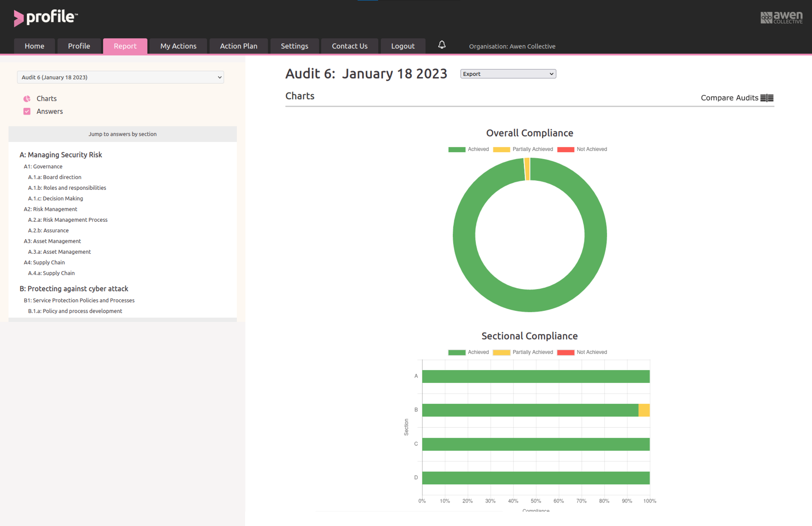Toggle Achieved legend in Sectional Compliance chart
The height and width of the screenshot is (526, 812).
pos(468,352)
